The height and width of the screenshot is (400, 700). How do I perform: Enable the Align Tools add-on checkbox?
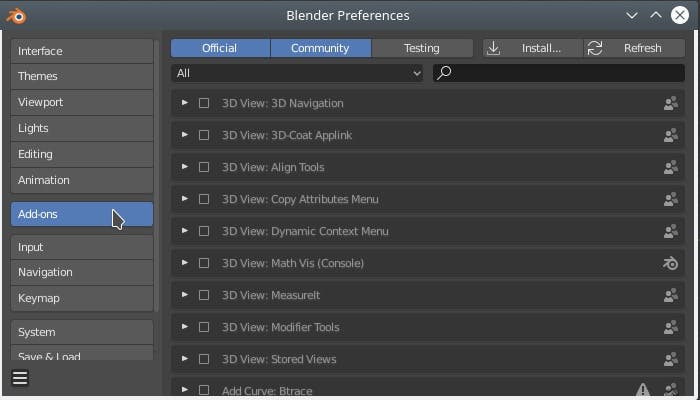point(204,167)
